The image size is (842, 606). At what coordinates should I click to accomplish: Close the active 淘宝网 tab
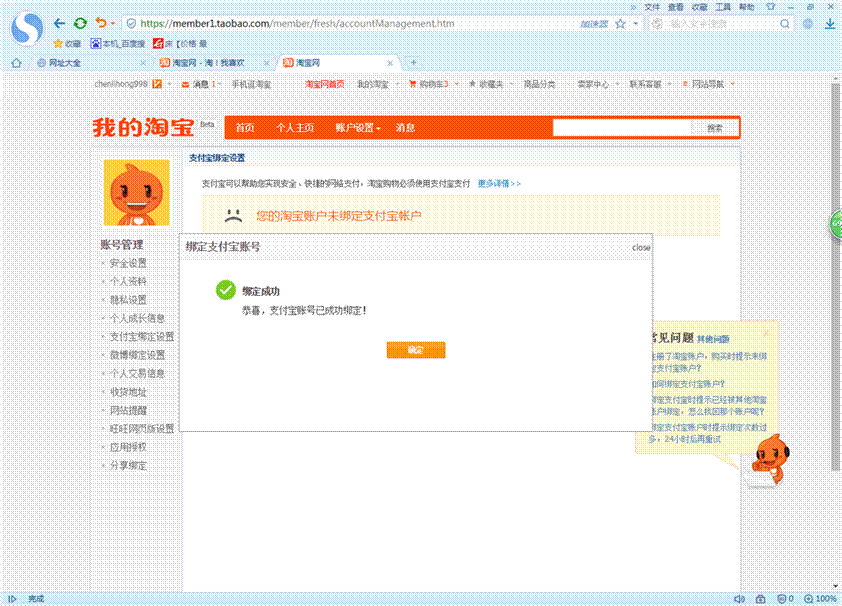pos(390,63)
